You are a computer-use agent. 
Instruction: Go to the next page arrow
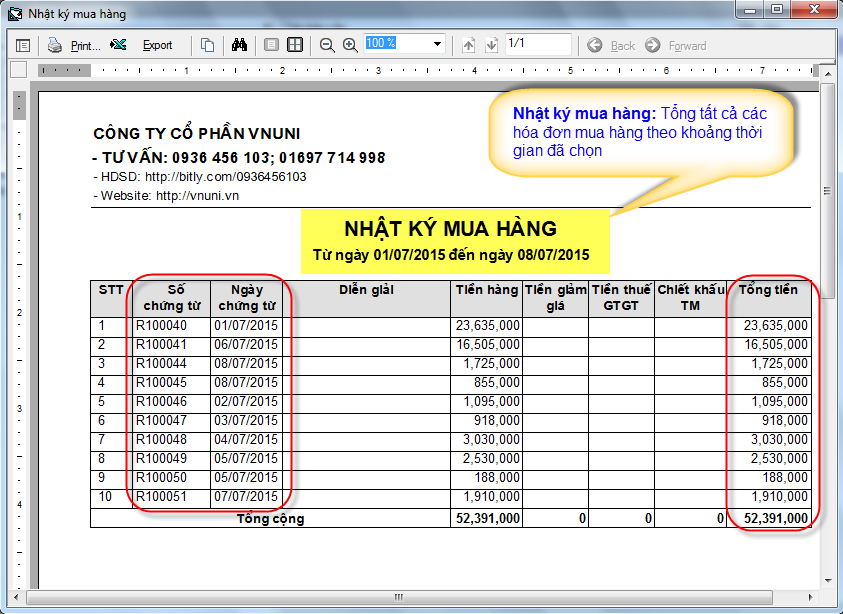coord(491,45)
